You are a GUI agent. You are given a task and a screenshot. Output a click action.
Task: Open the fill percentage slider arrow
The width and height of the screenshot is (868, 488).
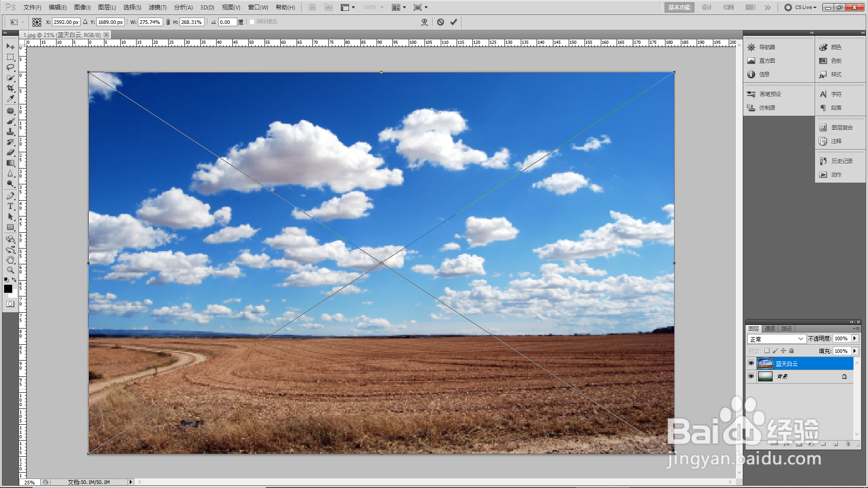coord(854,351)
